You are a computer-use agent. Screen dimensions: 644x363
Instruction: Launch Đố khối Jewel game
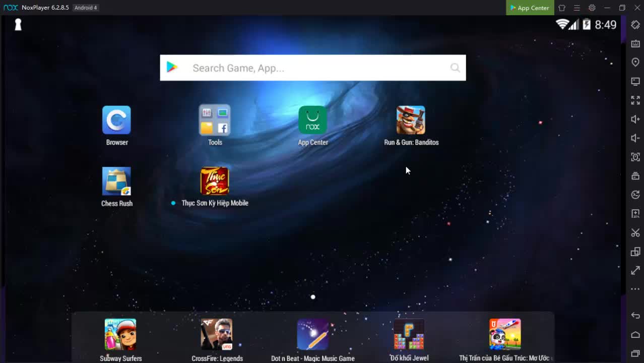[x=409, y=334]
